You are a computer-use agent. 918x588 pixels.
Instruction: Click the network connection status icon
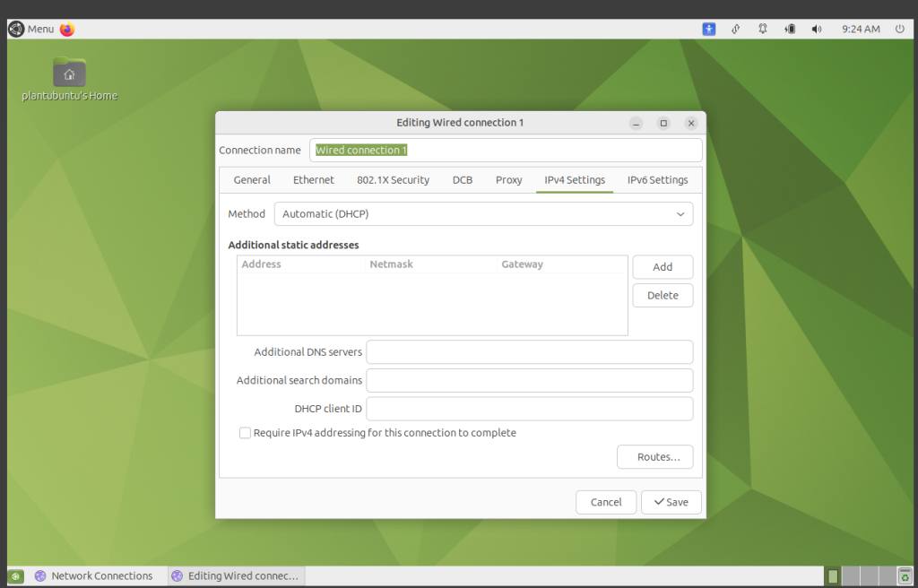coord(736,29)
